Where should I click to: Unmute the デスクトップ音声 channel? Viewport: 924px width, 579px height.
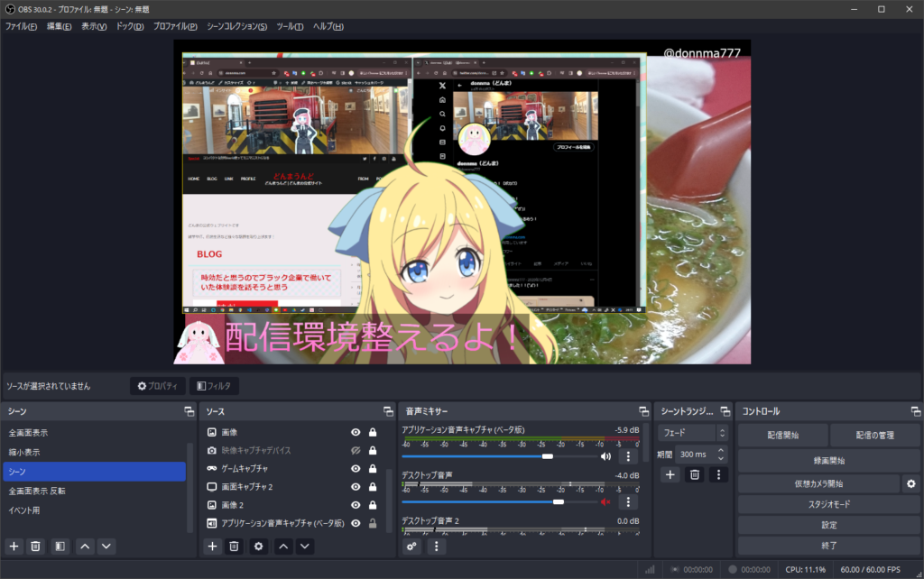coord(605,502)
